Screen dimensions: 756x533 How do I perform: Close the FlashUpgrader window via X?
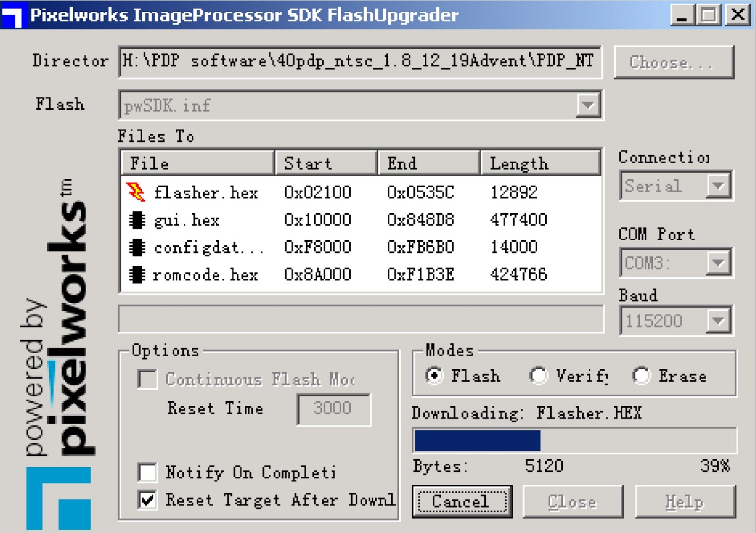tap(738, 15)
